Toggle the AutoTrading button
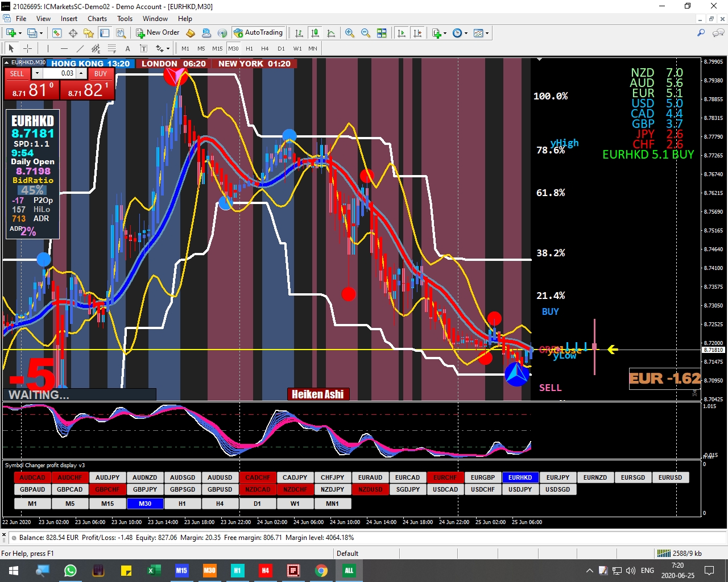The image size is (728, 582). [x=258, y=33]
